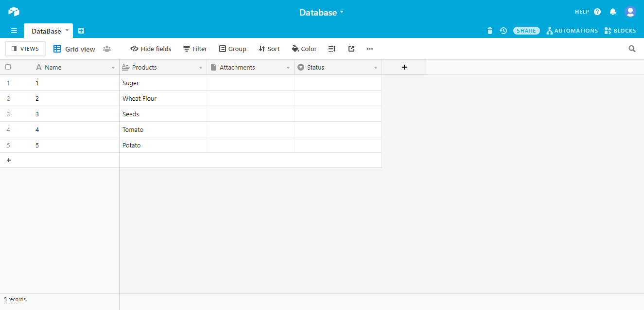Open the tables hamburger menu
The image size is (644, 310).
click(14, 31)
